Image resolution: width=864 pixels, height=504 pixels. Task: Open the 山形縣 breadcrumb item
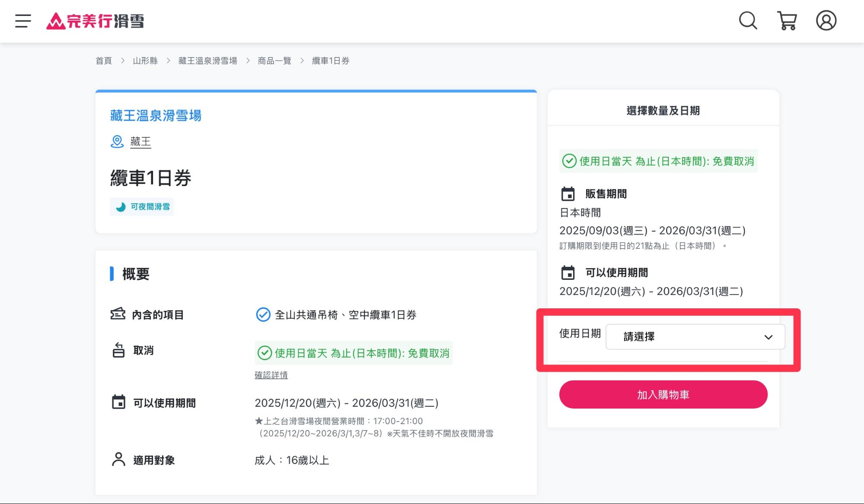click(x=145, y=60)
